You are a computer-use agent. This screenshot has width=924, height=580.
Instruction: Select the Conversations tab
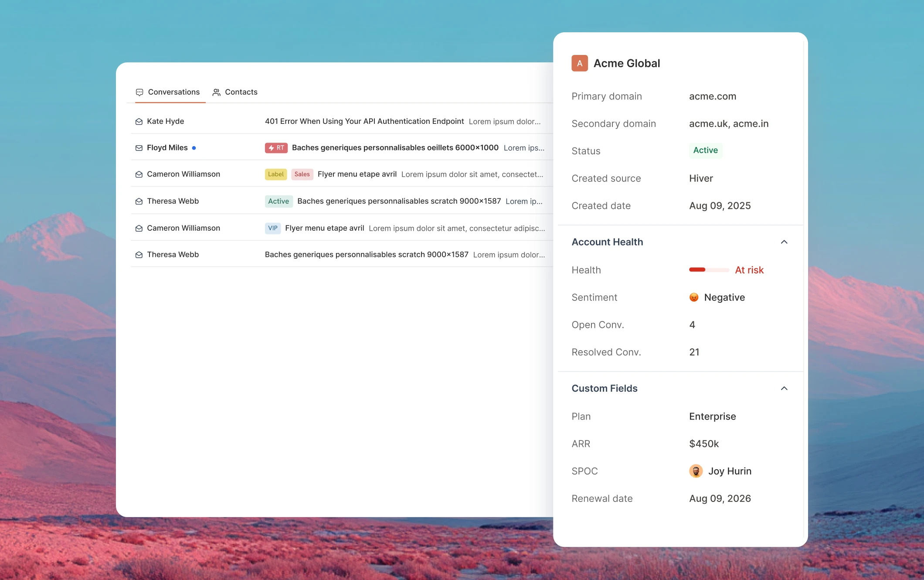[168, 92]
